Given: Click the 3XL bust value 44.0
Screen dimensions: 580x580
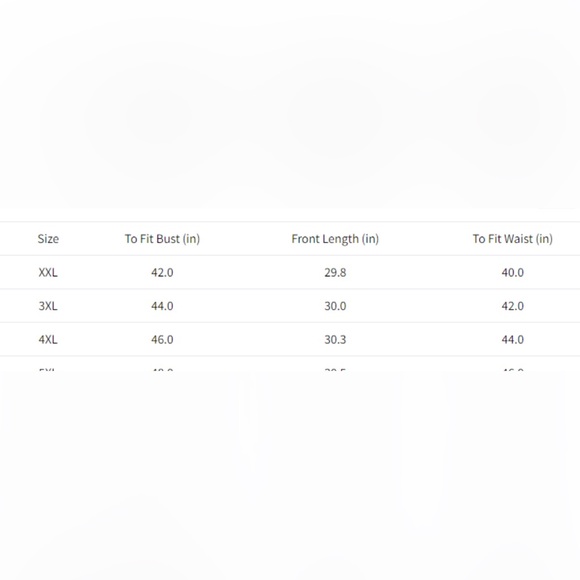Looking at the screenshot, I should click(x=162, y=306).
